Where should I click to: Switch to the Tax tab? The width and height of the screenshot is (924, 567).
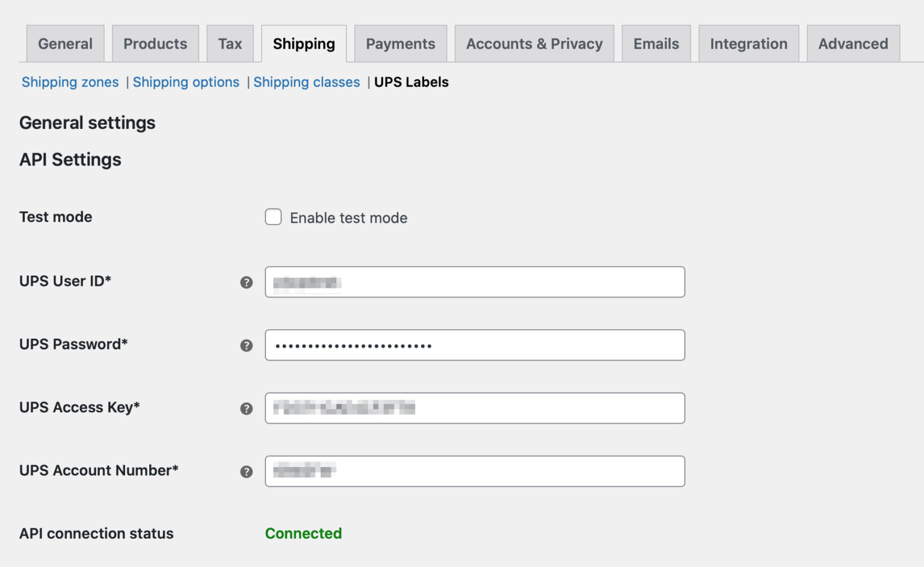[x=230, y=43]
